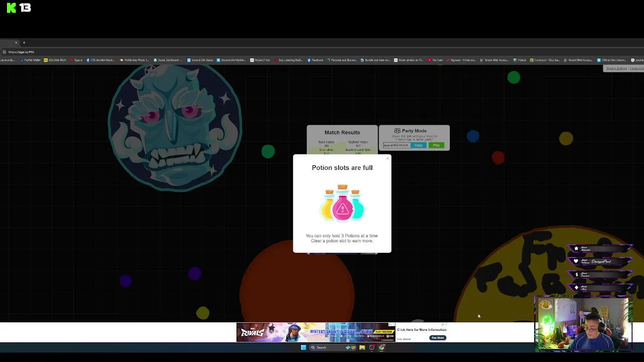
Task: Open File Explorer from the taskbar
Action: [362, 347]
